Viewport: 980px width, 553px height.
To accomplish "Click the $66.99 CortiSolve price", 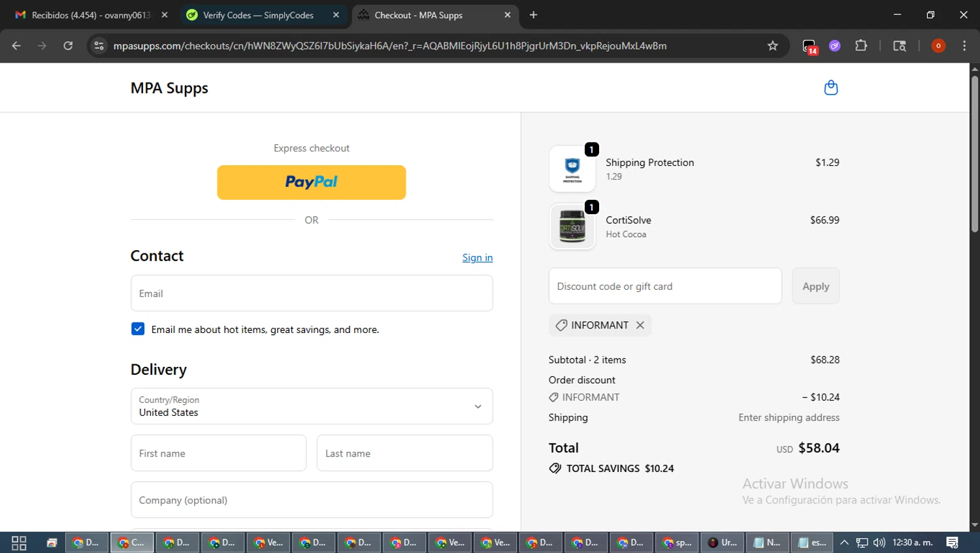I will coord(825,220).
